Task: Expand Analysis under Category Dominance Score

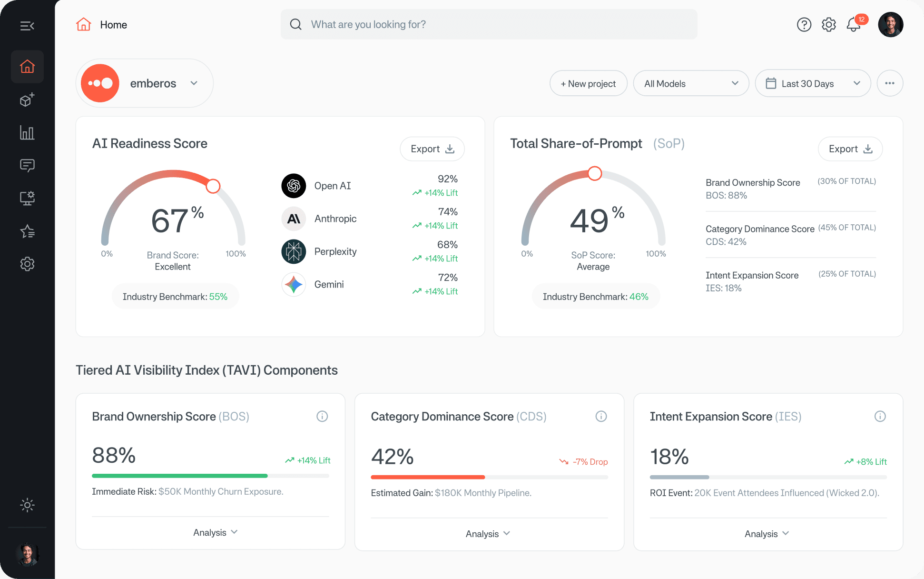Action: point(488,534)
